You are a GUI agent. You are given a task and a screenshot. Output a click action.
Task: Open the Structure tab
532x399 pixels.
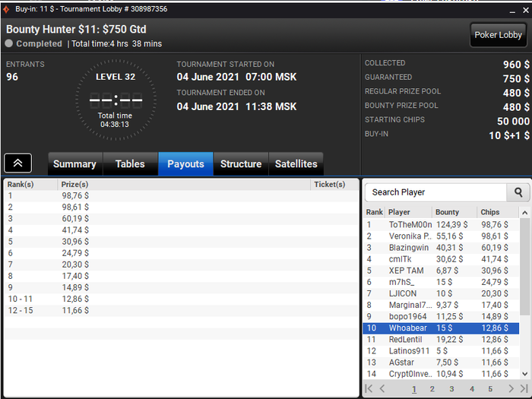(241, 164)
